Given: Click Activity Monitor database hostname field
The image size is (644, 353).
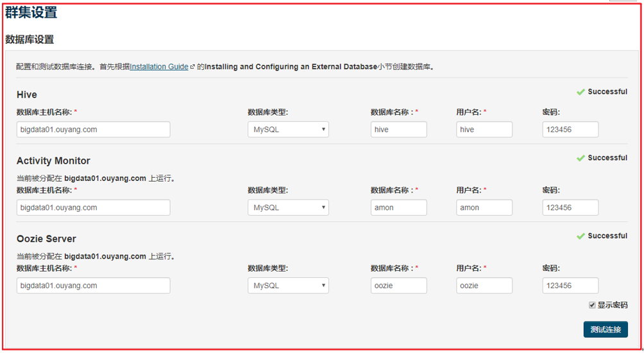Looking at the screenshot, I should (93, 208).
